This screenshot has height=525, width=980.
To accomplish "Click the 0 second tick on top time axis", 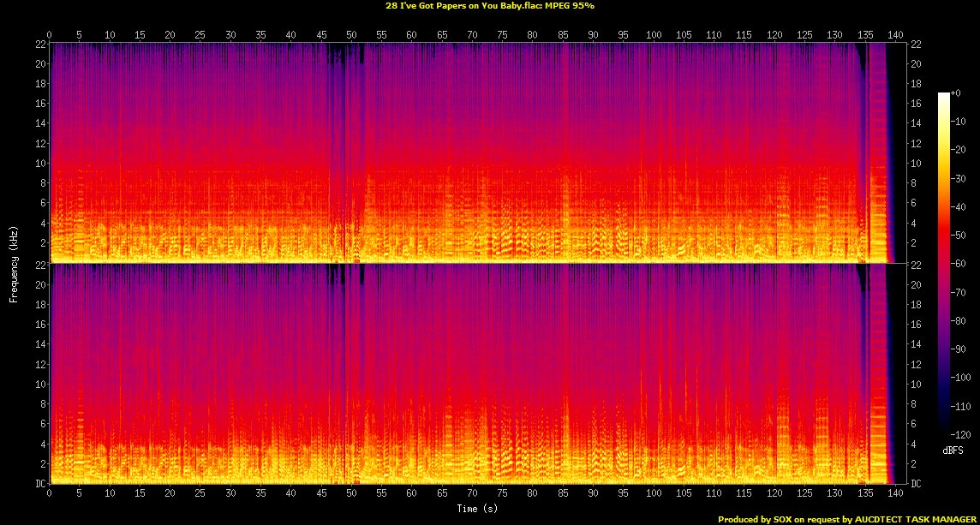I will tap(50, 34).
